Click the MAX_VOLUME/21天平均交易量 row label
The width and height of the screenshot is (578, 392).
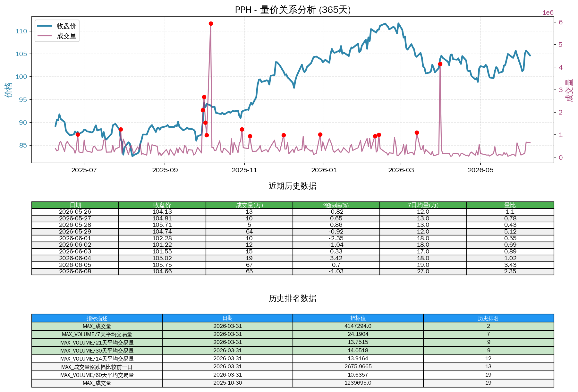click(x=97, y=343)
